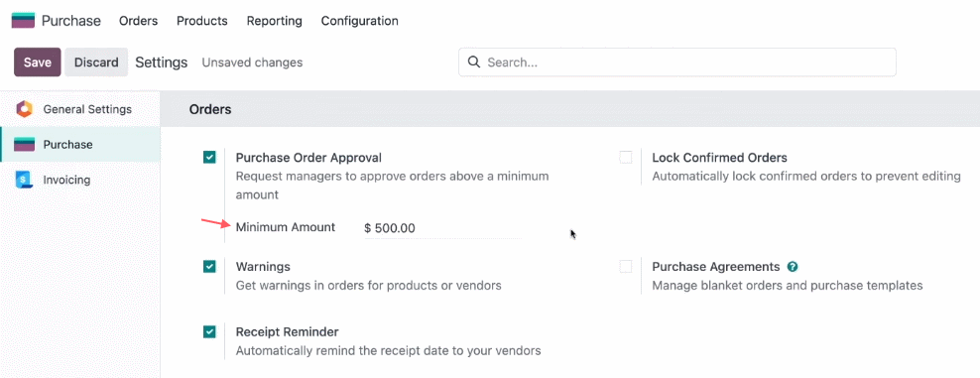This screenshot has height=378, width=980.
Task: Click the Invoicing sidebar icon
Action: [24, 180]
